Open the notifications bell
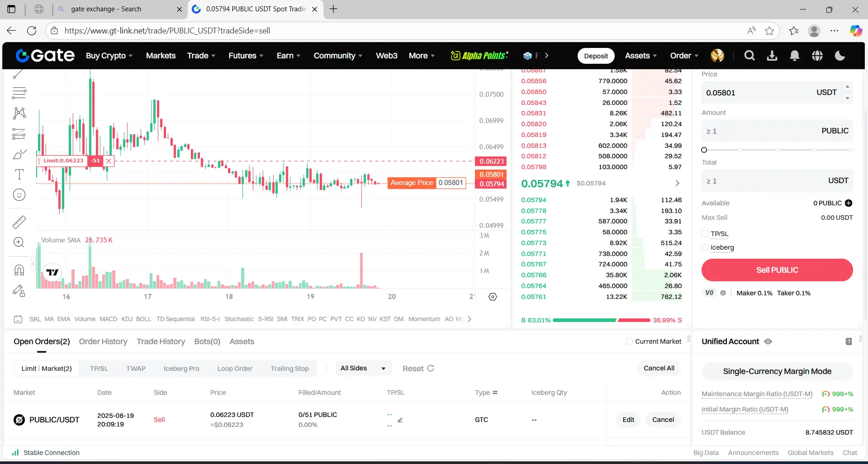Screen dimensions: 868x464 click(x=795, y=56)
